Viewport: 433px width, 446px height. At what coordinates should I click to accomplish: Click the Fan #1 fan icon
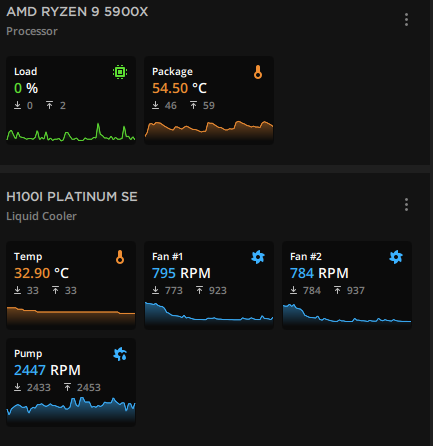coord(258,257)
